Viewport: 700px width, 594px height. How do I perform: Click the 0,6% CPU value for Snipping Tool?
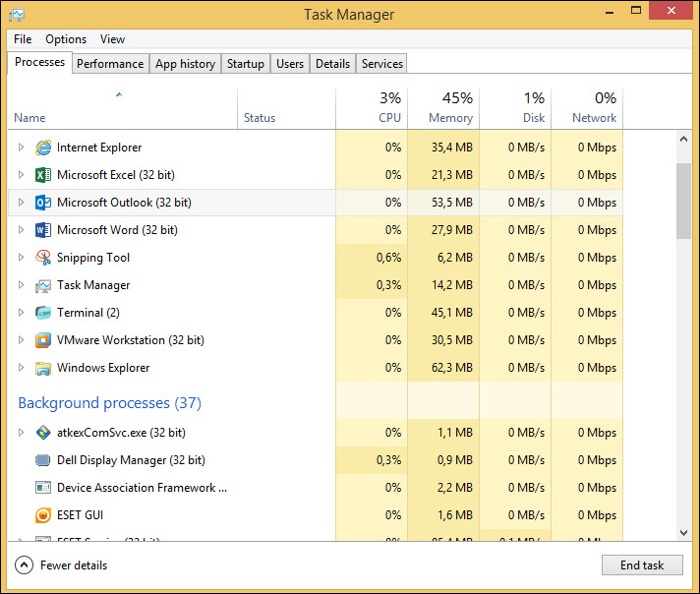coord(388,258)
